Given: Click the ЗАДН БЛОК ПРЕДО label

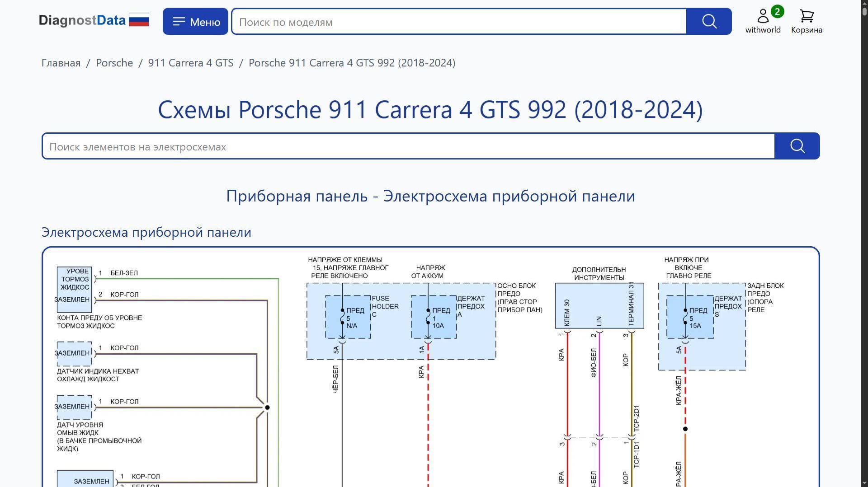Looking at the screenshot, I should coord(765,298).
